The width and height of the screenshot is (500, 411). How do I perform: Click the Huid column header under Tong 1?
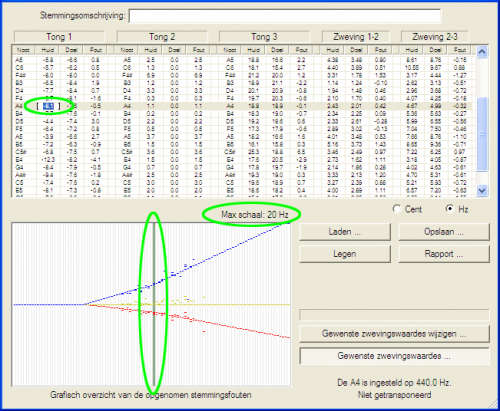(x=48, y=50)
